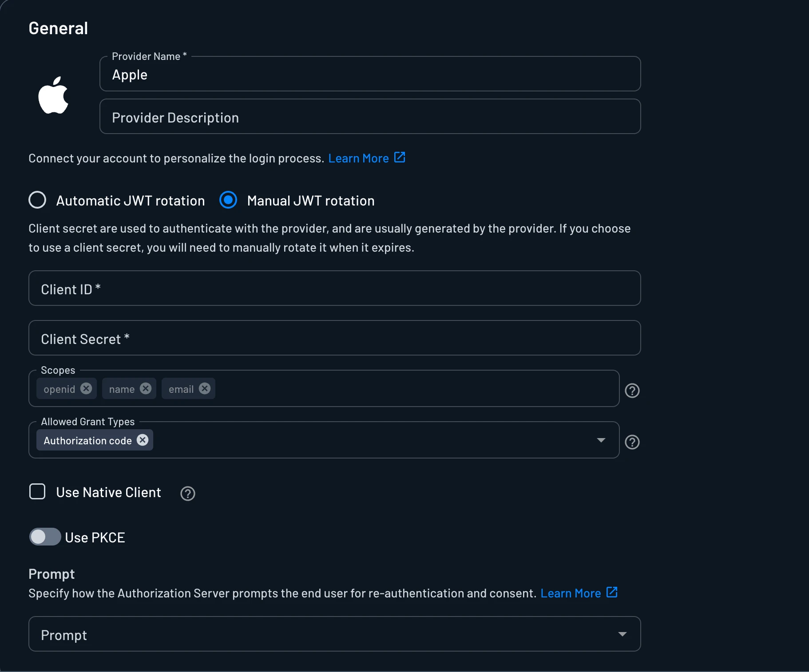Remove the email scope chip
Viewport: 809px width, 672px height.
click(205, 388)
